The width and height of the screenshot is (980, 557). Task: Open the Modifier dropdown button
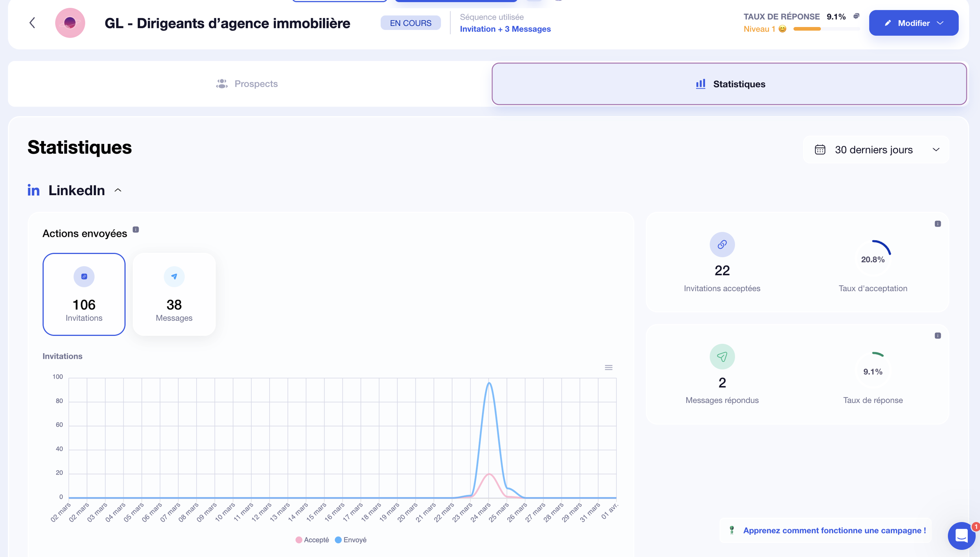click(913, 23)
